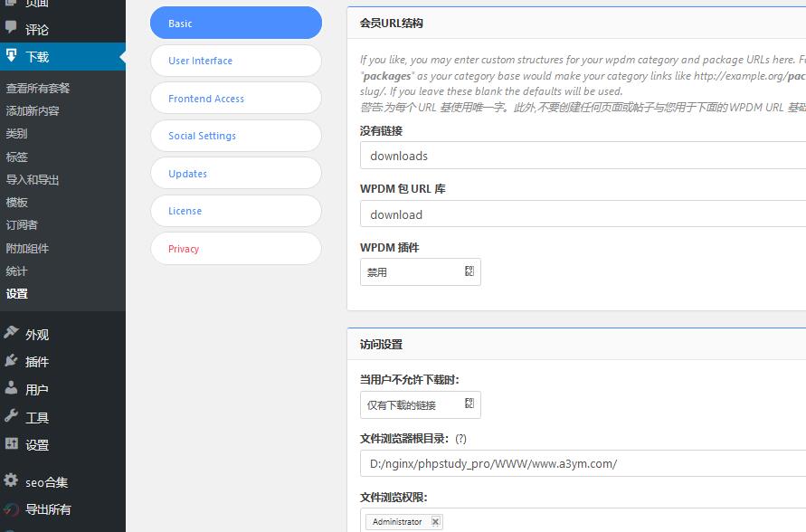Open the 设置 submenu item under 下载
This screenshot has height=532, width=806.
pos(17,293)
